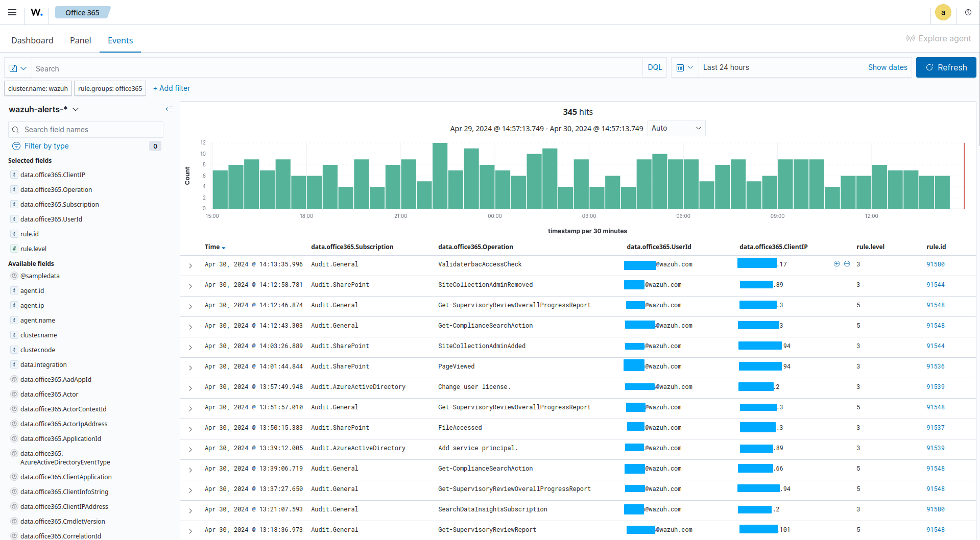Open the Auto interval dropdown on the histogram
980x540 pixels.
(x=676, y=128)
